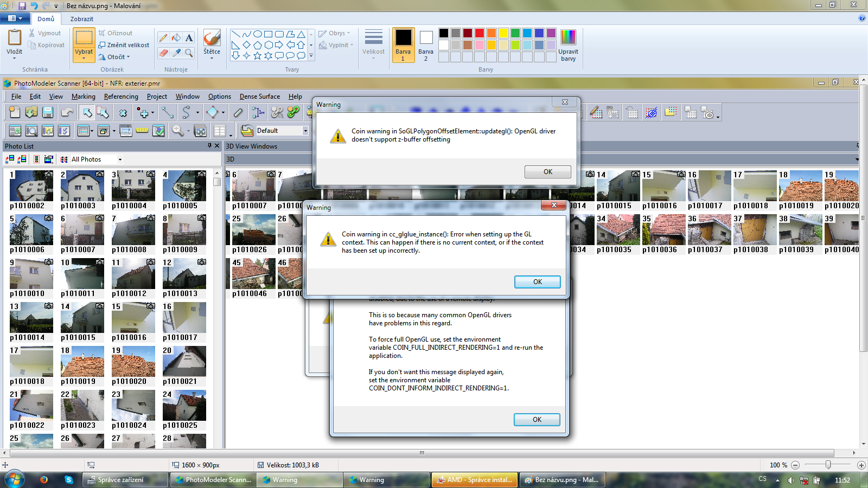Pick the black color swatch in Paint palette
868x488 pixels.
[444, 33]
